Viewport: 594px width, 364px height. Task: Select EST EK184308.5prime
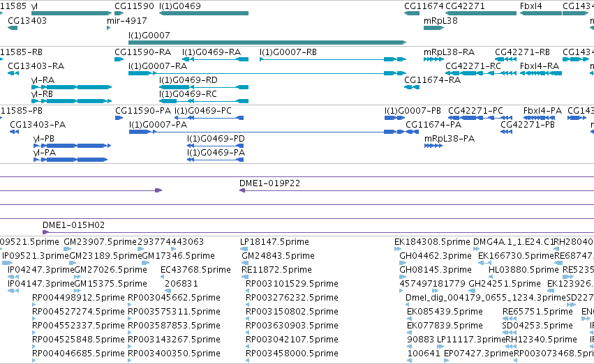pyautogui.click(x=432, y=242)
